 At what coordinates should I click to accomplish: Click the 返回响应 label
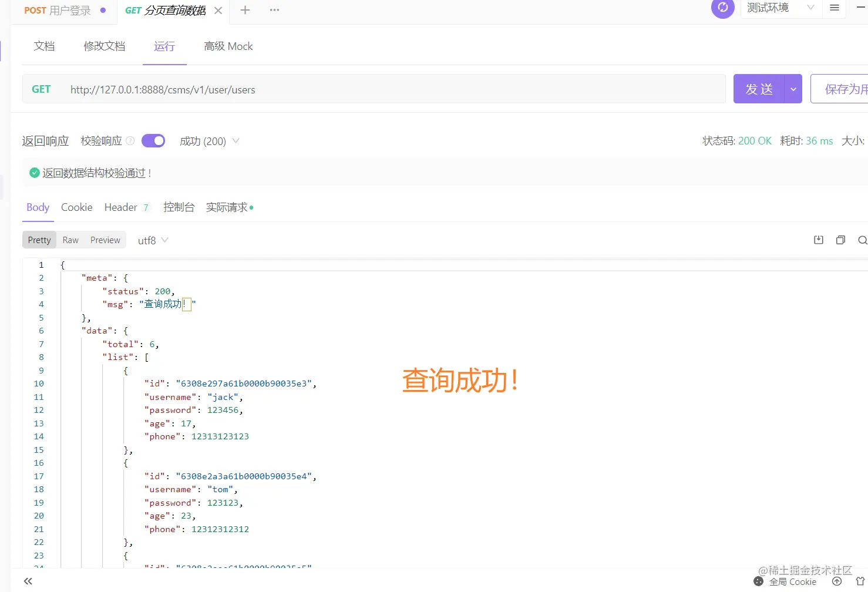45,141
